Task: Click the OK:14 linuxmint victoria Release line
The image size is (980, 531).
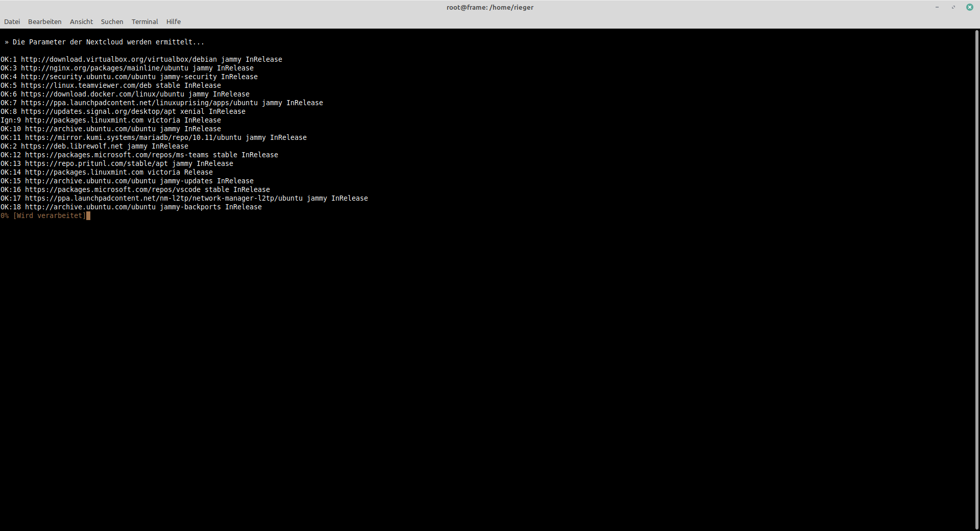Action: [x=107, y=172]
